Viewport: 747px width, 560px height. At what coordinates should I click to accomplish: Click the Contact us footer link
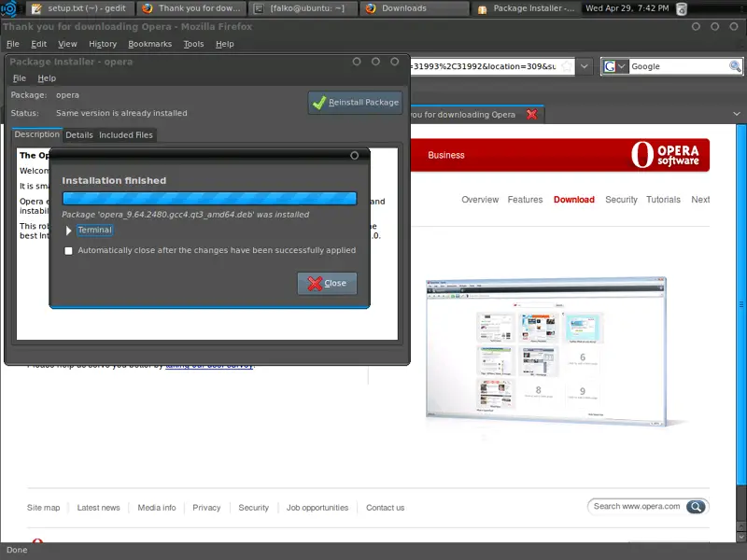385,508
